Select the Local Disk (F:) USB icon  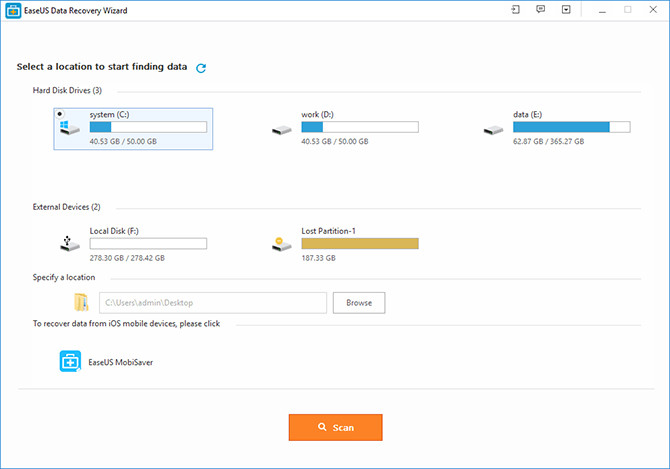point(69,243)
